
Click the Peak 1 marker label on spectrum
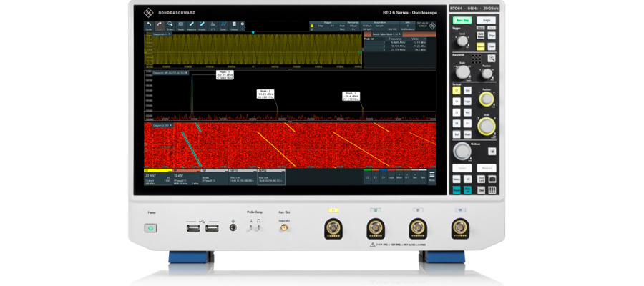[x=225, y=75]
